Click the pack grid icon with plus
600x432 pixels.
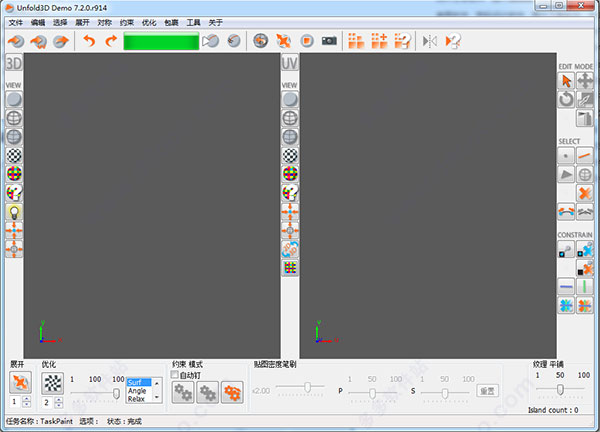(379, 41)
